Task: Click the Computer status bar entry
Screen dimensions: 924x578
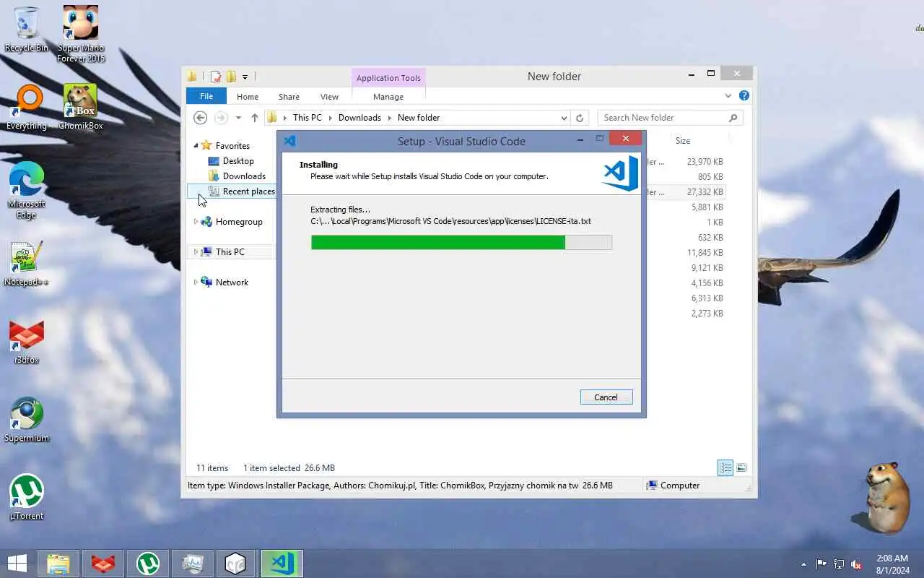Action: pos(673,486)
